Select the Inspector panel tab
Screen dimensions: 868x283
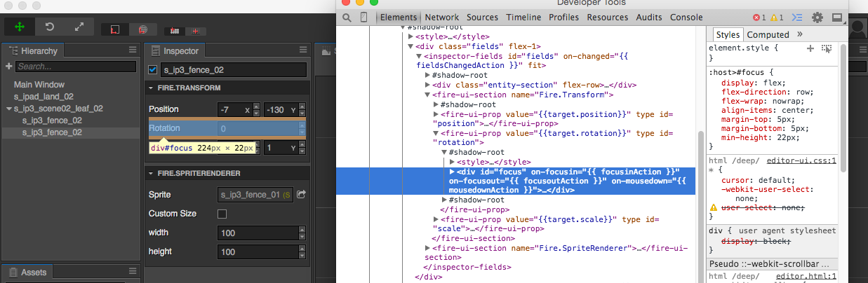point(175,51)
